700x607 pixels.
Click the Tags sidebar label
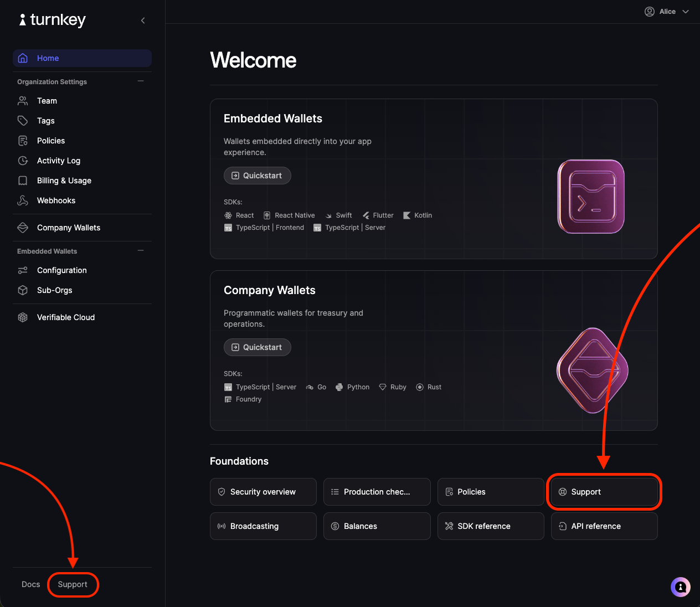46,121
